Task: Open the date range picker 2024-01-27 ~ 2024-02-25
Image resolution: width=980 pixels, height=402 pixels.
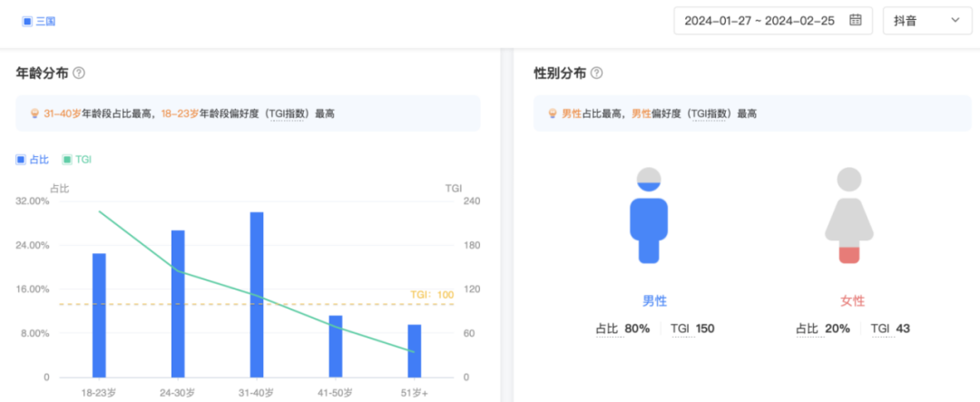Action: coord(761,20)
